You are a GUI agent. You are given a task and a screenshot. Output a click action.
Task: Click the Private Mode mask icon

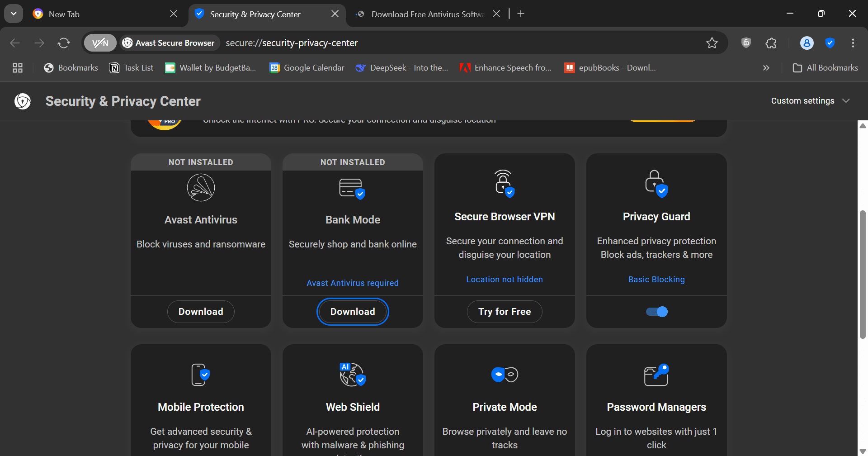point(505,375)
